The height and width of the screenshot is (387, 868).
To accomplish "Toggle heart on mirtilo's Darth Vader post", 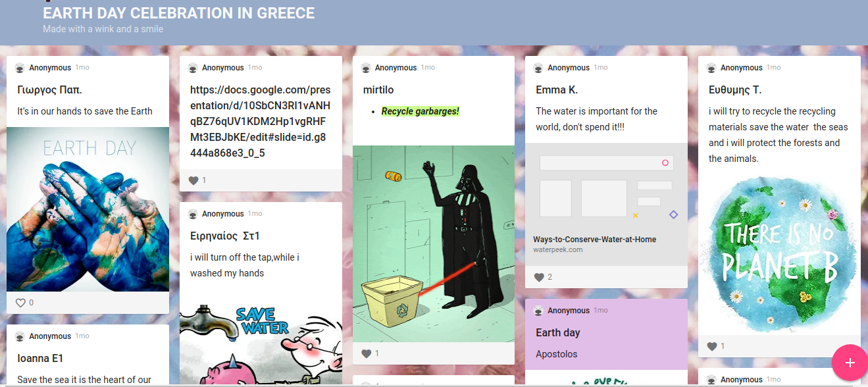I will (367, 354).
